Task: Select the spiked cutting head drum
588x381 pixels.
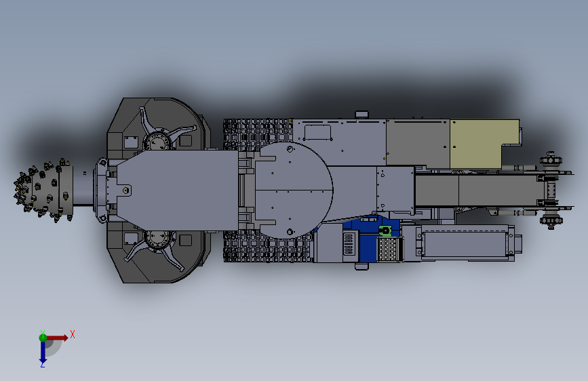Action: click(x=43, y=190)
